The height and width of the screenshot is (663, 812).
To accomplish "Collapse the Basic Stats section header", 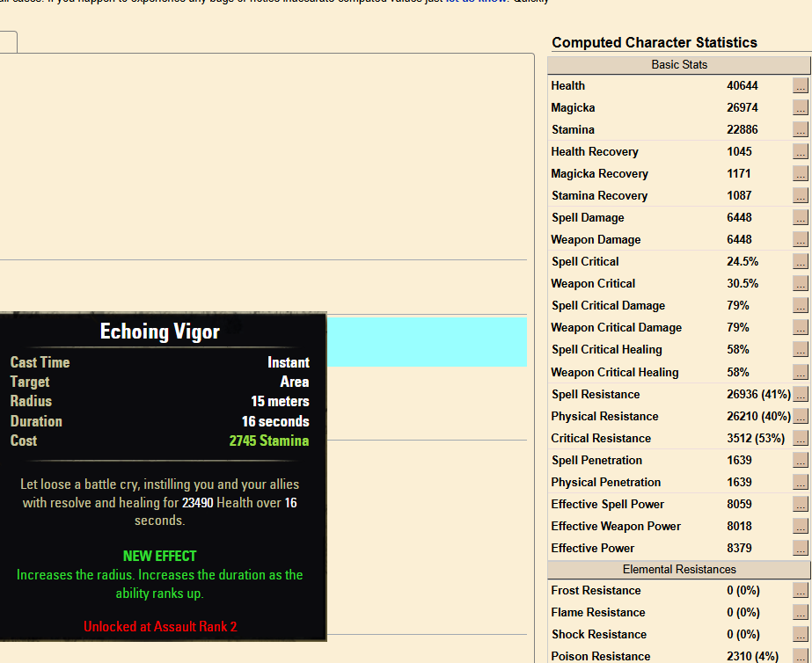I will point(679,65).
